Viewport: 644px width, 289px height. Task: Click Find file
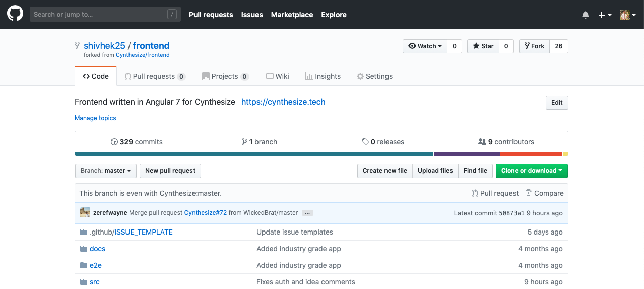click(476, 171)
